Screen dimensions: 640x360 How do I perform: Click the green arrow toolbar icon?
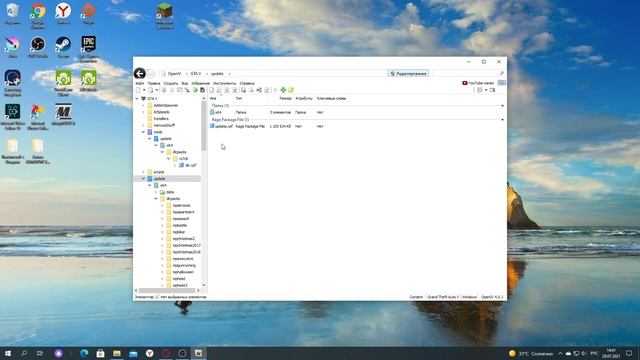click(195, 90)
